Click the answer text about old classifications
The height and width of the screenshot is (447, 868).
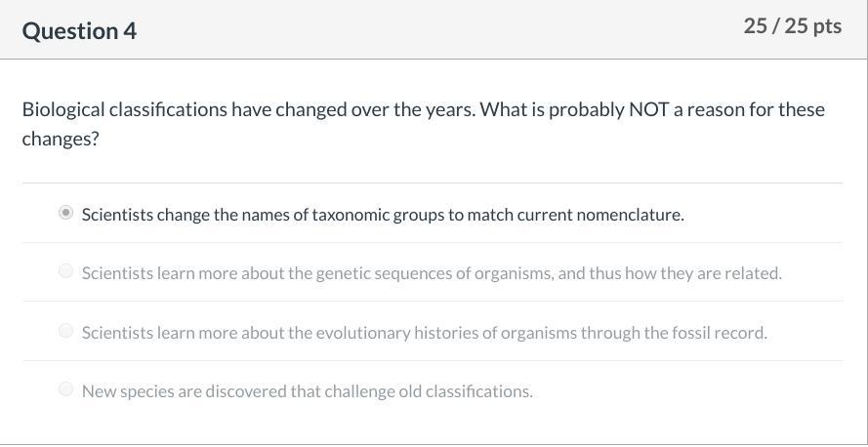coord(307,391)
